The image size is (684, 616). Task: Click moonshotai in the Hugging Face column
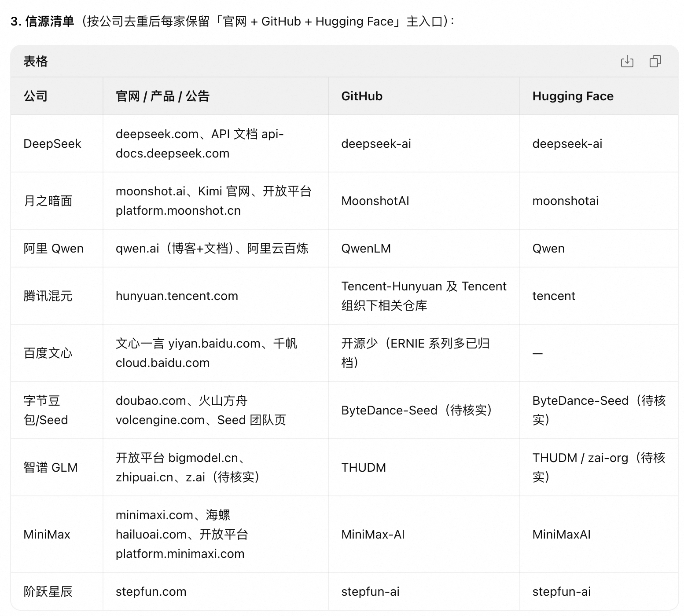[x=566, y=201]
